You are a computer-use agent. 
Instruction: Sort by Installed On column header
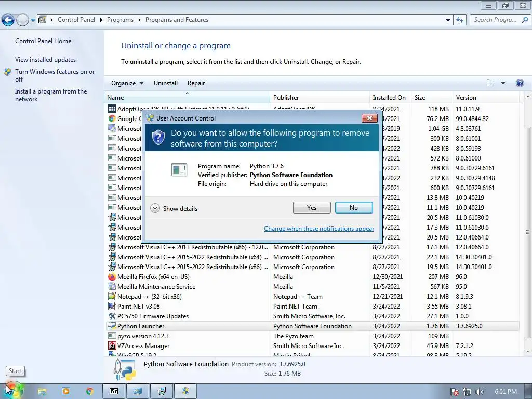[390, 97]
